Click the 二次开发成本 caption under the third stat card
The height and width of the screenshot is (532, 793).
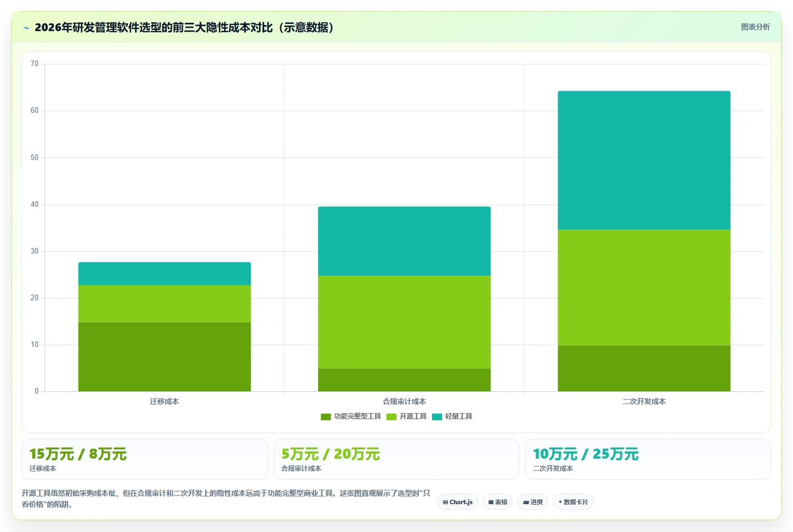click(x=553, y=469)
